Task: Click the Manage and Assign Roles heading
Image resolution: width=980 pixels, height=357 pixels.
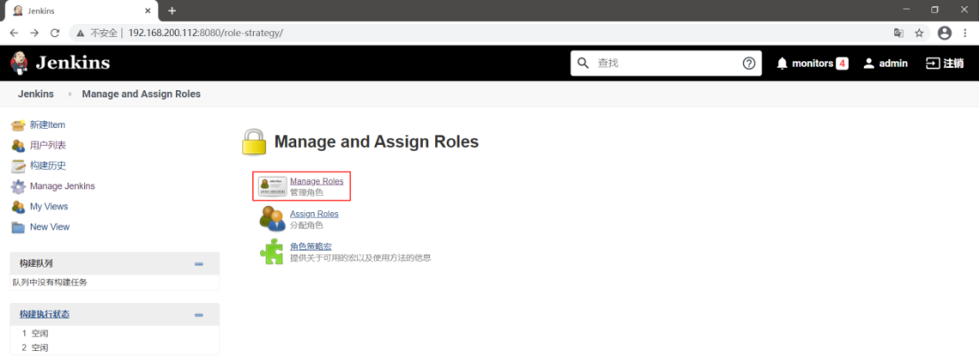Action: point(376,141)
